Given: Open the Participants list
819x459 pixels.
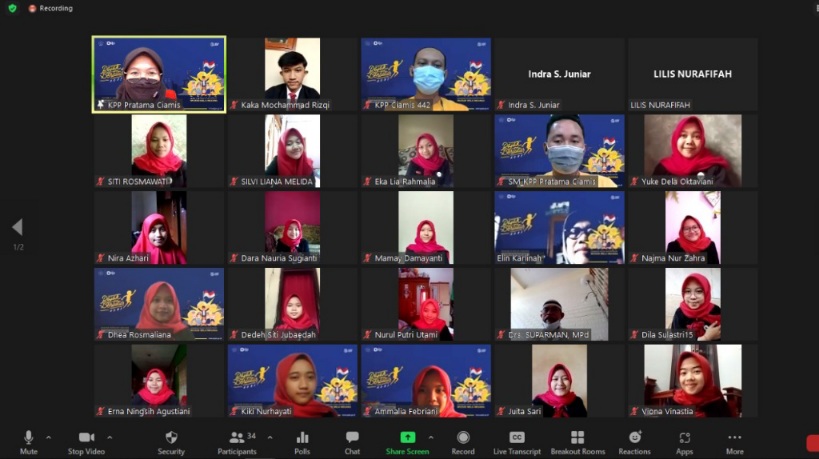Looking at the screenshot, I should [x=237, y=441].
